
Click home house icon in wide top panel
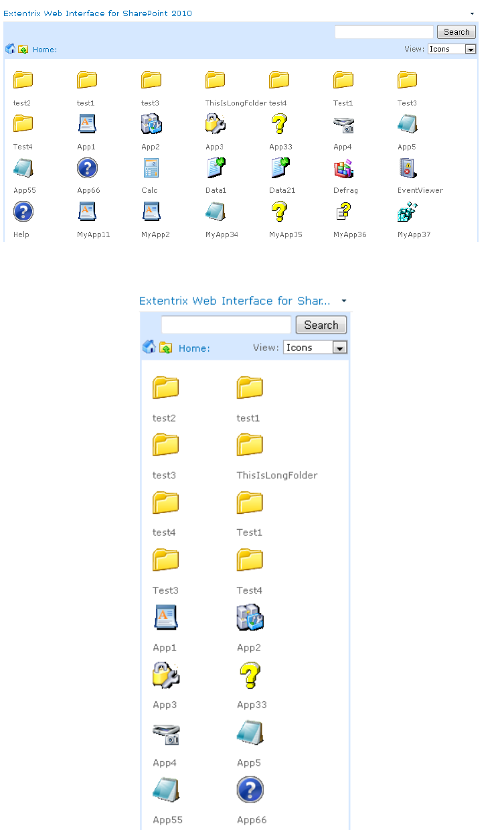pyautogui.click(x=10, y=48)
